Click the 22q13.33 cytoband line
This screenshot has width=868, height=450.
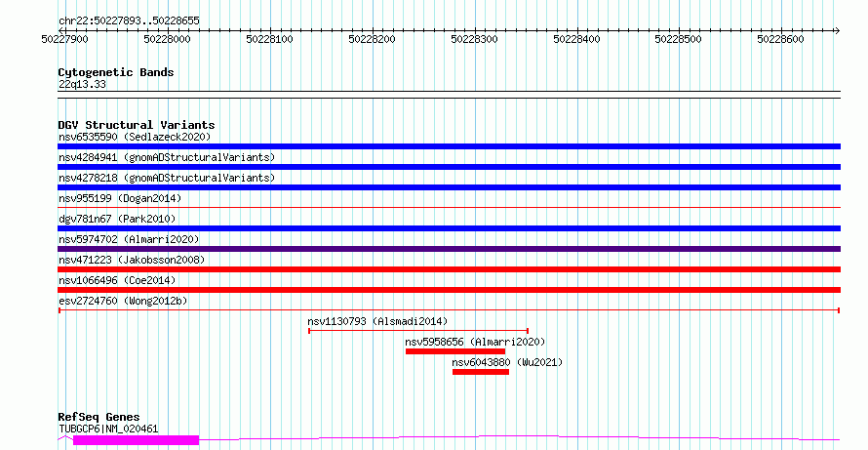[x=449, y=95]
